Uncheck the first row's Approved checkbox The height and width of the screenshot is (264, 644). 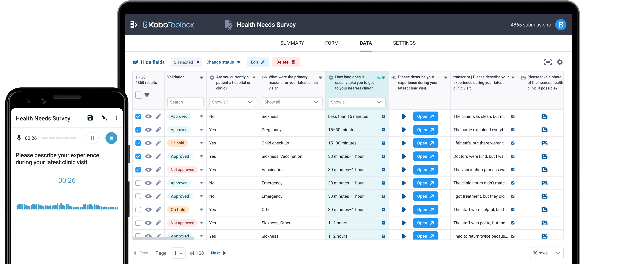[x=138, y=116]
